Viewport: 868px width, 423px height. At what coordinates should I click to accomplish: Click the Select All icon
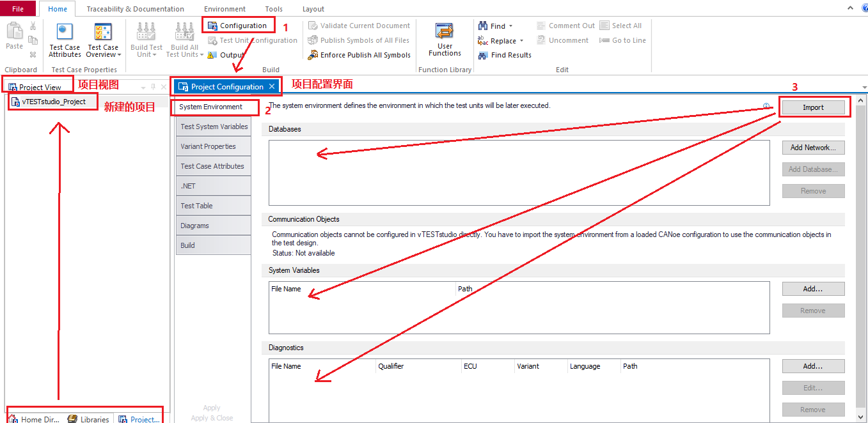coord(620,25)
